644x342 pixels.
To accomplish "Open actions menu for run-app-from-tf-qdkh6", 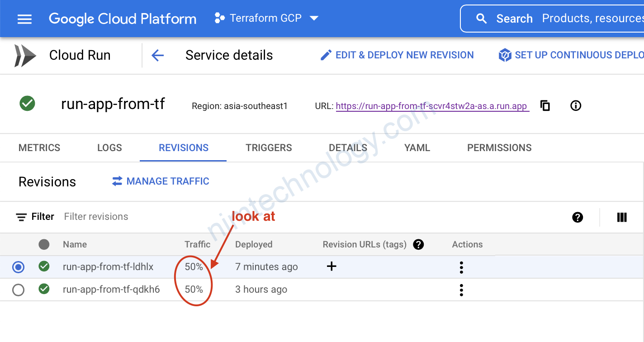I will pyautogui.click(x=461, y=290).
